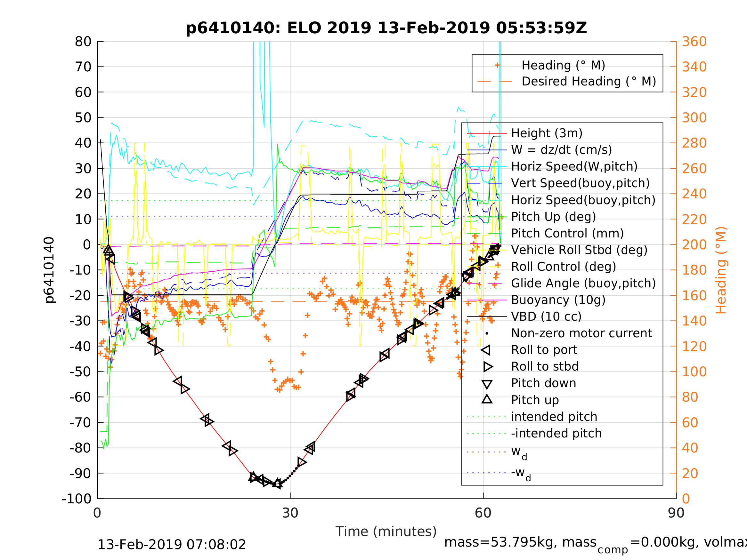This screenshot has width=747, height=560.
Task: Click the W = dz/dt (cm/s) legend label
Action: pos(561,150)
